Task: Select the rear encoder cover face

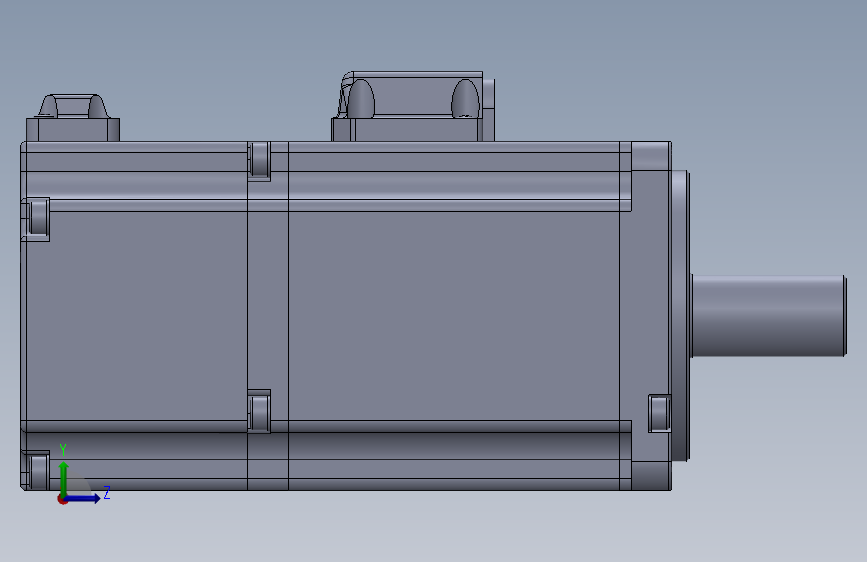Action: click(137, 316)
